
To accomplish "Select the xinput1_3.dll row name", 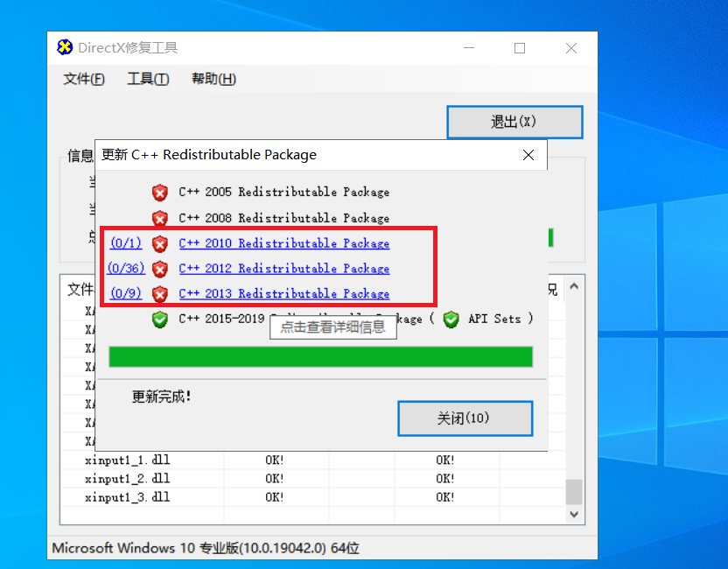I will point(128,497).
